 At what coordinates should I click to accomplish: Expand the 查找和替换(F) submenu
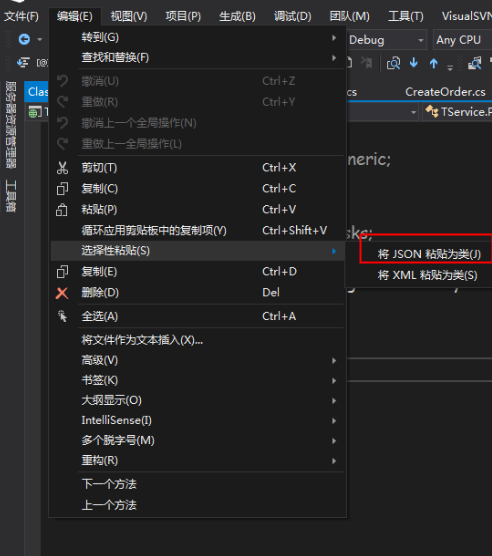(x=197, y=57)
